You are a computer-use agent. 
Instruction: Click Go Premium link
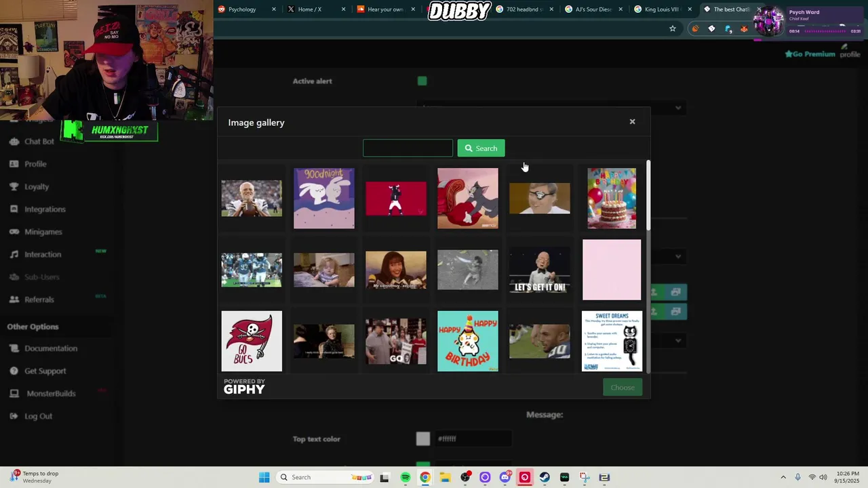click(810, 54)
